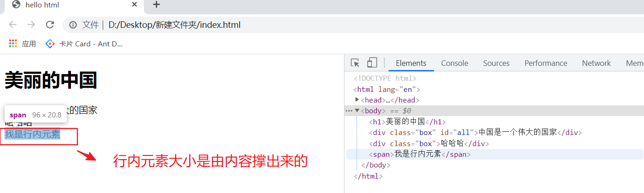Click the browser forward arrow
This screenshot has height=193, width=644.
point(31,25)
